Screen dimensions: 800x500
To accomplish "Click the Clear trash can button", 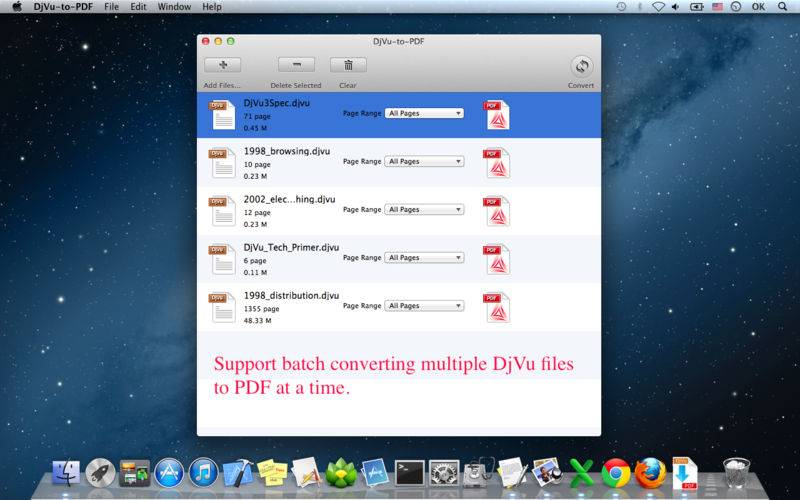I will 348,65.
